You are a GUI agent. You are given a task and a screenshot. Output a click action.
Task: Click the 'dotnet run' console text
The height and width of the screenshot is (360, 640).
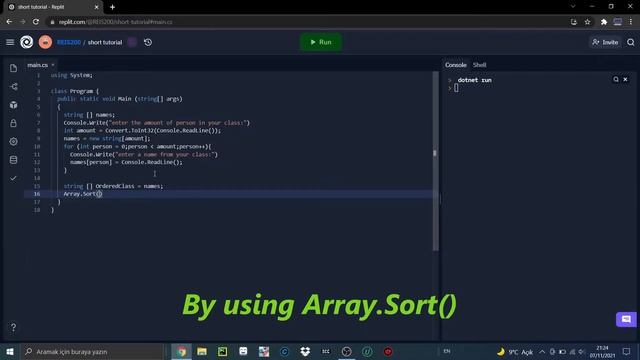click(474, 80)
